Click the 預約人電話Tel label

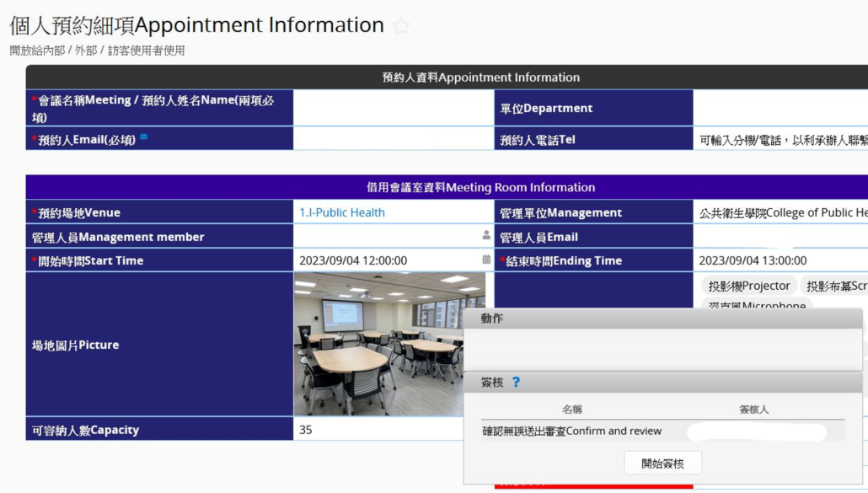click(x=538, y=139)
